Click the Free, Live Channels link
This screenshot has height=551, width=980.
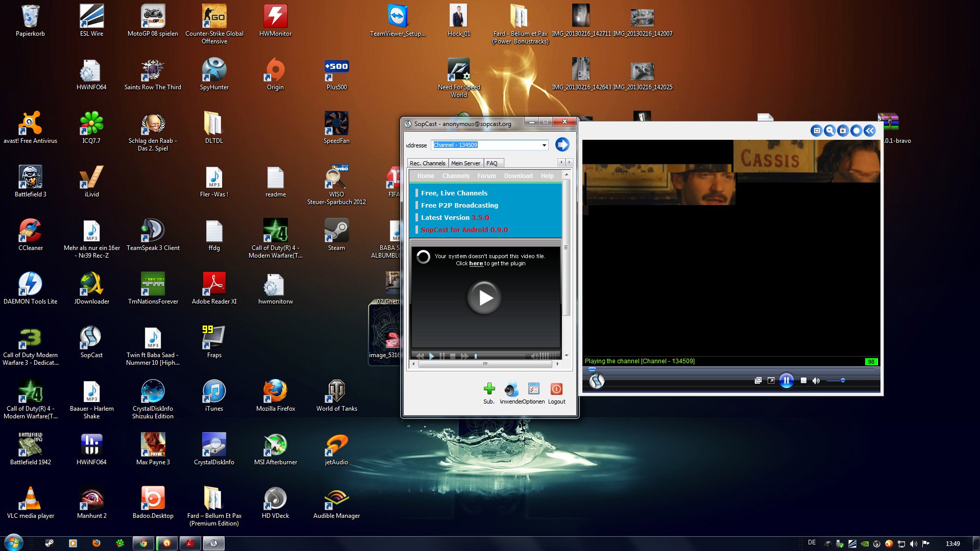pyautogui.click(x=454, y=193)
